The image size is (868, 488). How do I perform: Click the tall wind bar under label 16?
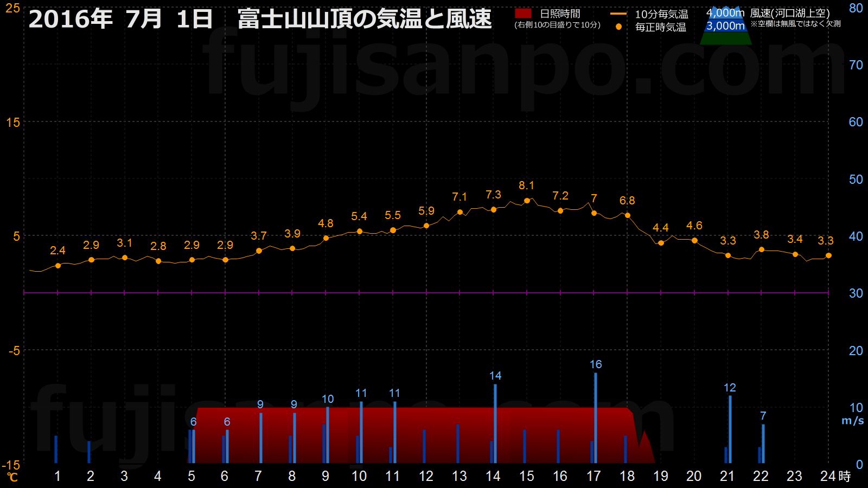click(596, 418)
